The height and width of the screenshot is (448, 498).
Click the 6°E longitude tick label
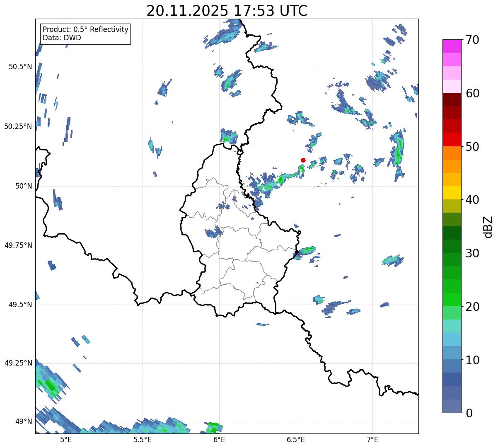coord(219,439)
